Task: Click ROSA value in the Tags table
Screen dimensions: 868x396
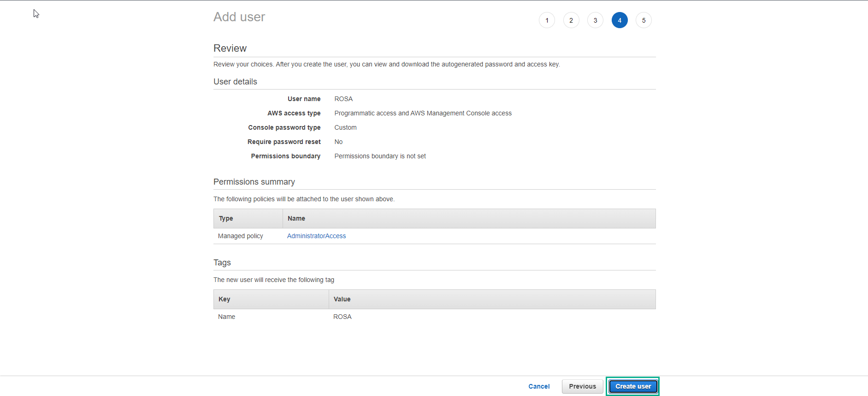Action: (342, 317)
